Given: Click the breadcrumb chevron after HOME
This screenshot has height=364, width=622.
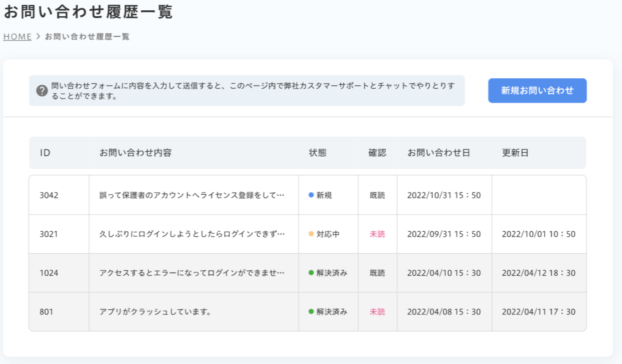Looking at the screenshot, I should click(38, 36).
